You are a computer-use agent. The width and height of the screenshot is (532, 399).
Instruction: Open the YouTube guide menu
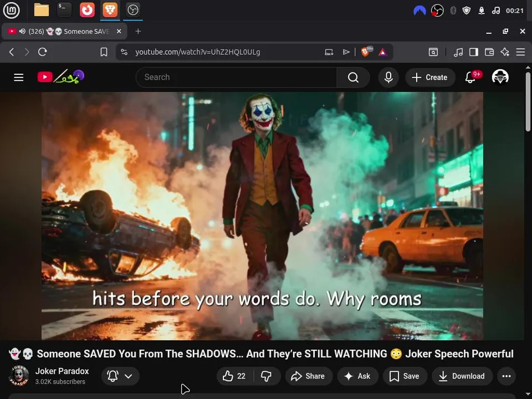[19, 78]
